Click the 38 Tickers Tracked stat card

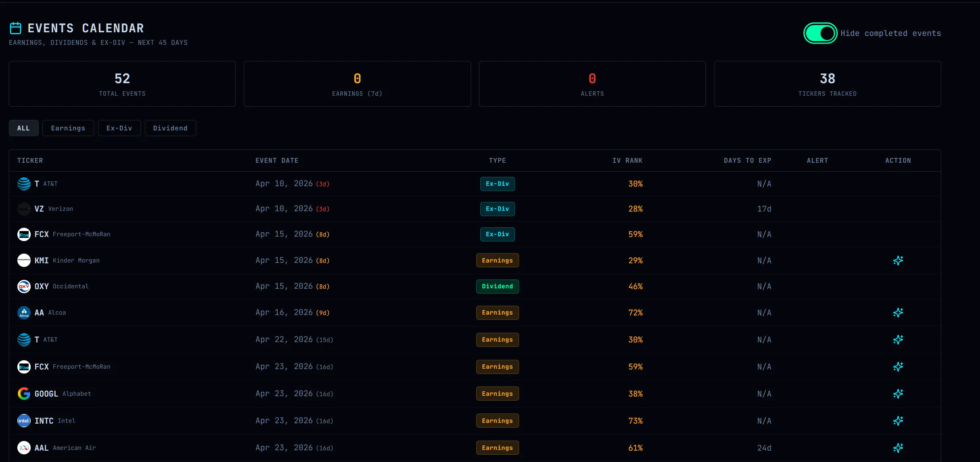(827, 84)
